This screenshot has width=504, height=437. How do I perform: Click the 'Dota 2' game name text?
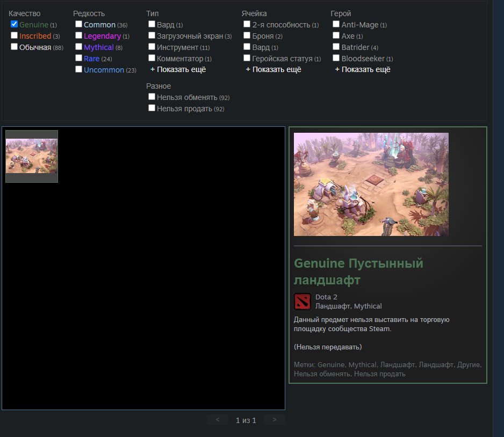pyautogui.click(x=326, y=297)
